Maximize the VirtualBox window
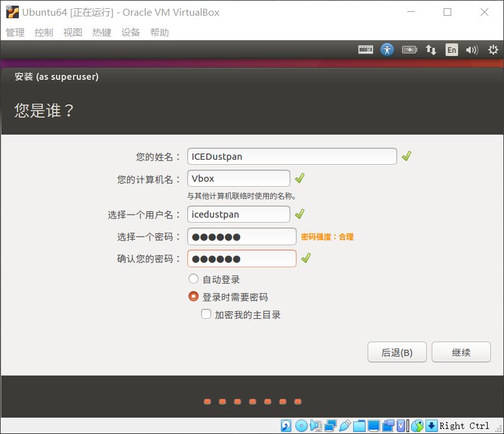 point(447,12)
